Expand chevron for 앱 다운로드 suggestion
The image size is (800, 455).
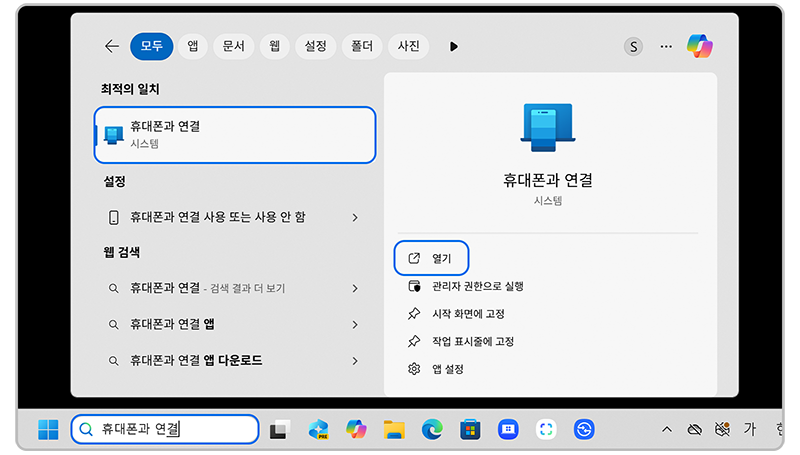(x=355, y=361)
